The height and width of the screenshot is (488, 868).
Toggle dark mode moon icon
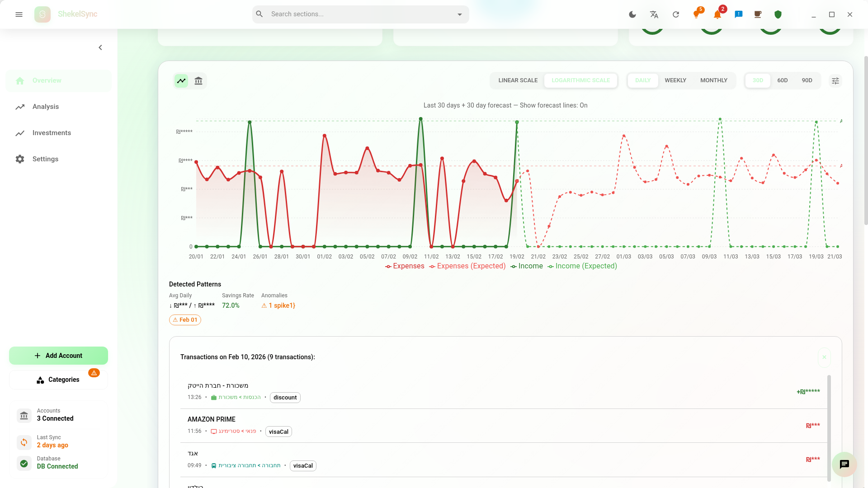tap(632, 14)
